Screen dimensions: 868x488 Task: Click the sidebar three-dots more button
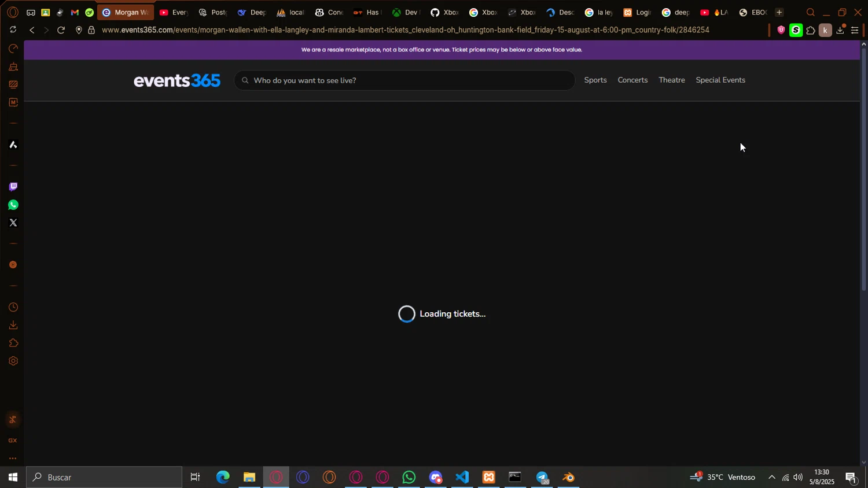(13, 459)
